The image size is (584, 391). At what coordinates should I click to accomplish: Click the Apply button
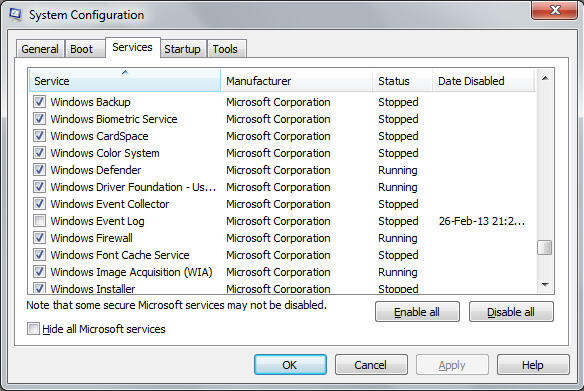pyautogui.click(x=452, y=365)
